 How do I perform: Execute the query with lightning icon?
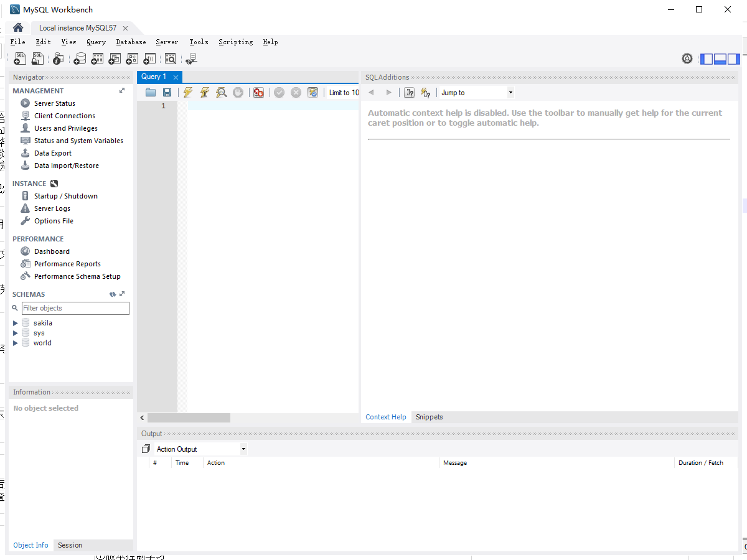188,92
